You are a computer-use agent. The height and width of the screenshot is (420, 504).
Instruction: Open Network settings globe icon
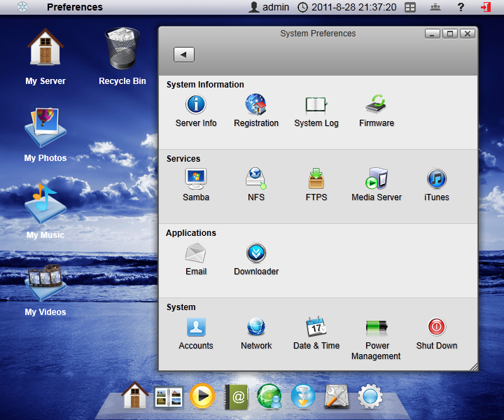click(x=256, y=328)
